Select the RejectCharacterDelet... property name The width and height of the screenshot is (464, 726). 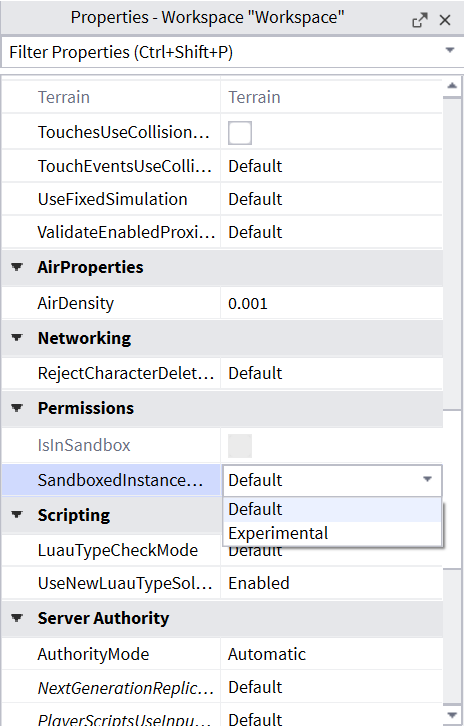(x=125, y=373)
